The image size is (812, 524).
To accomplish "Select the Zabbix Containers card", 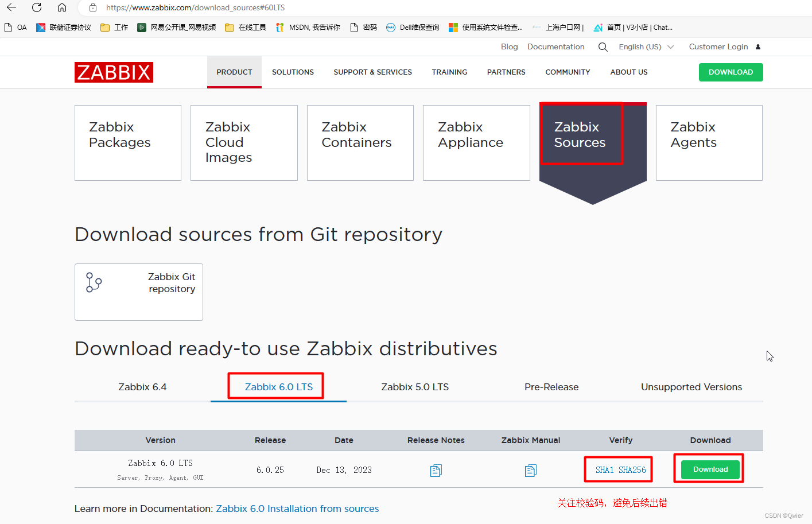I will (x=360, y=143).
